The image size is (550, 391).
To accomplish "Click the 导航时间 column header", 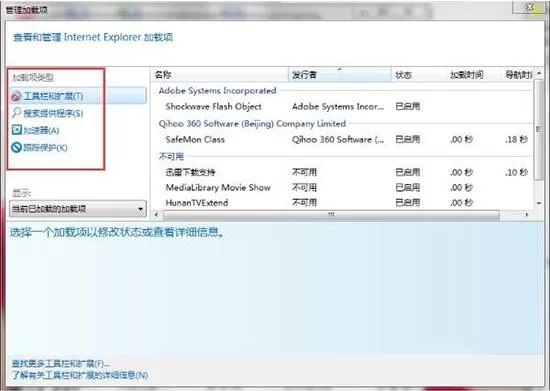I will click(x=517, y=75).
